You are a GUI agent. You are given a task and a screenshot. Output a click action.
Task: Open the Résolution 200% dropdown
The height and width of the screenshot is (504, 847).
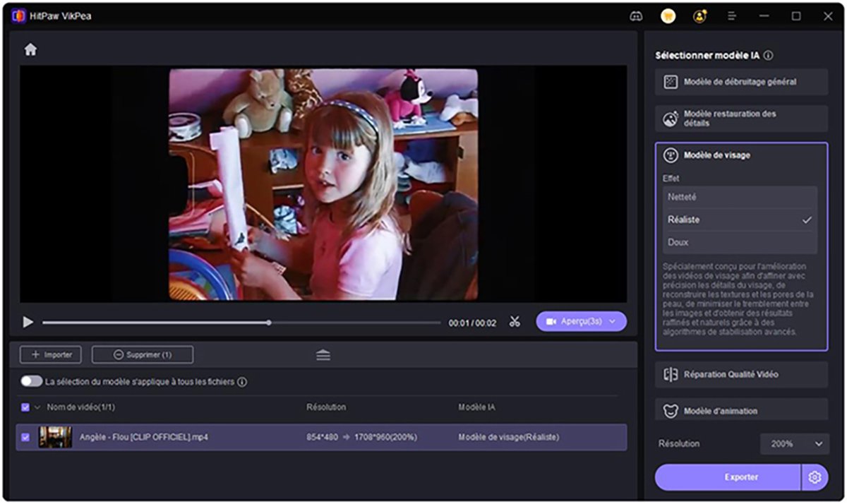click(794, 443)
